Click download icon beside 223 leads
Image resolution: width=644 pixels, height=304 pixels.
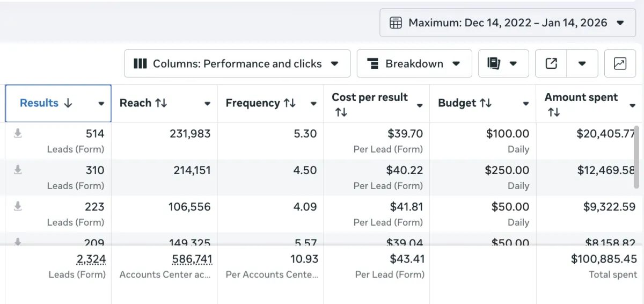tap(18, 207)
